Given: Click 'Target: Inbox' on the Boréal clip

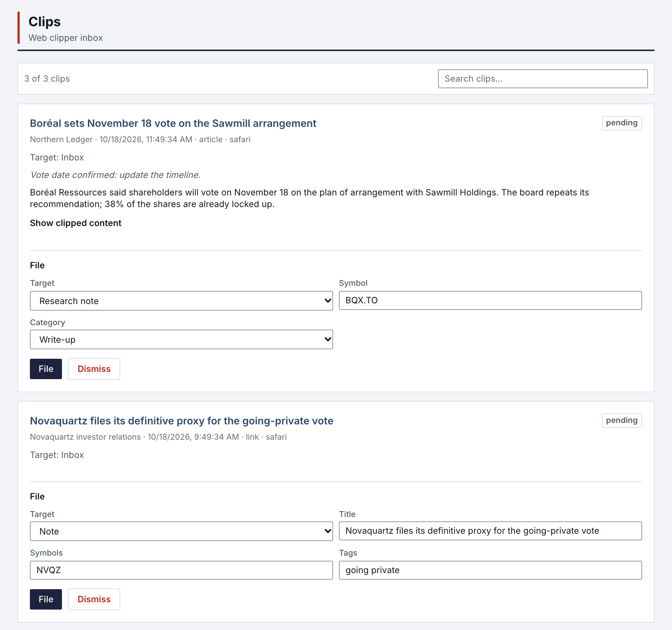Looking at the screenshot, I should pyautogui.click(x=57, y=157).
